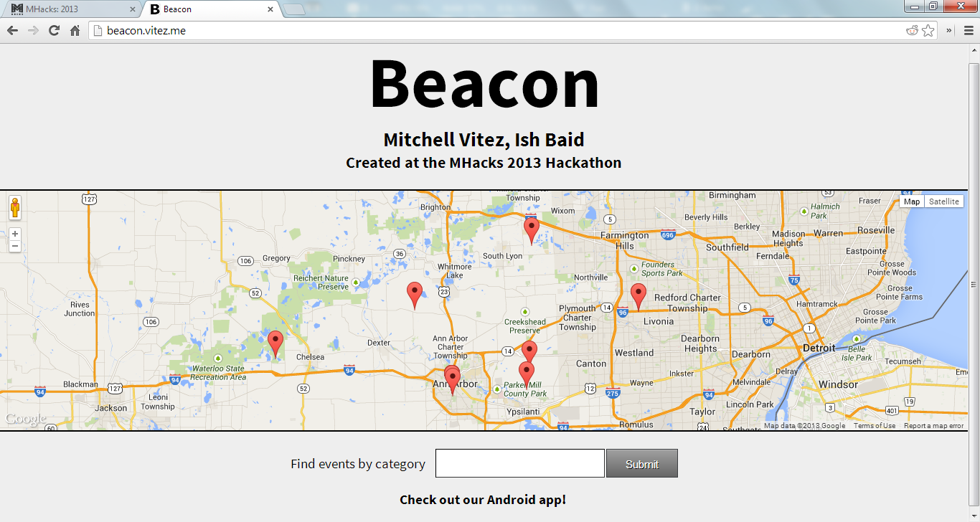Image resolution: width=980 pixels, height=522 pixels.
Task: Click the scrollbar down arrow
Action: point(974,516)
